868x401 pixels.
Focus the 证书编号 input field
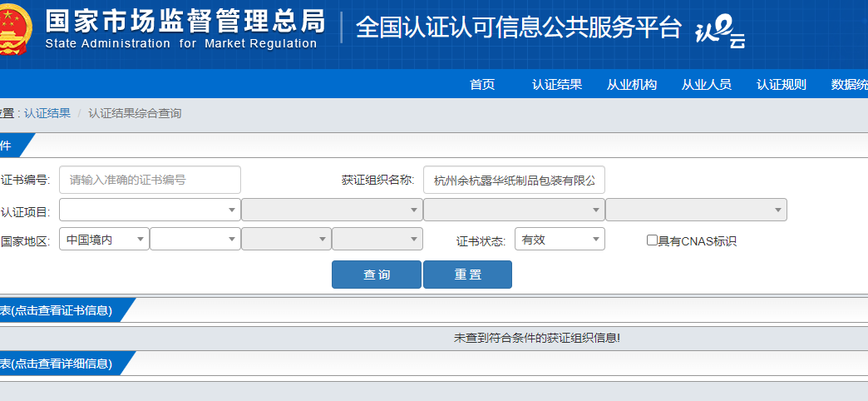pyautogui.click(x=150, y=180)
